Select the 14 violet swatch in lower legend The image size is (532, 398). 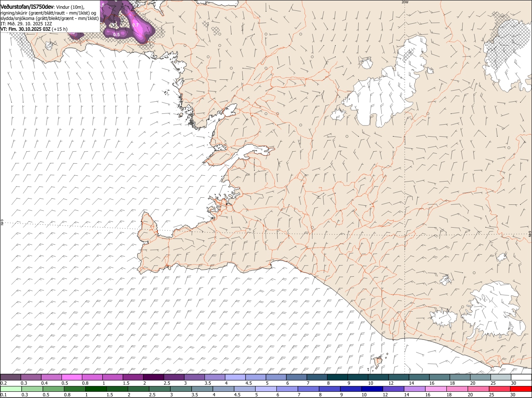pos(414,389)
